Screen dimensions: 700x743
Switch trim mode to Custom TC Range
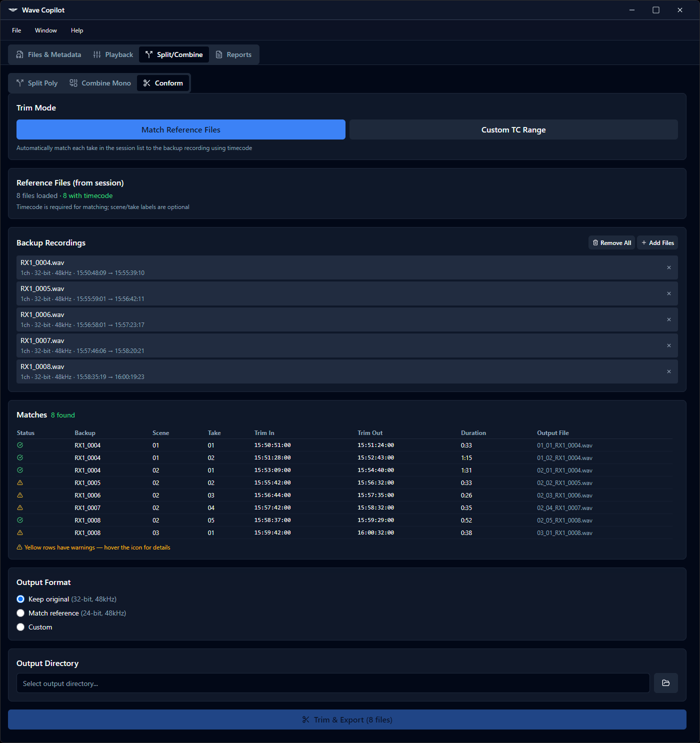coord(513,129)
